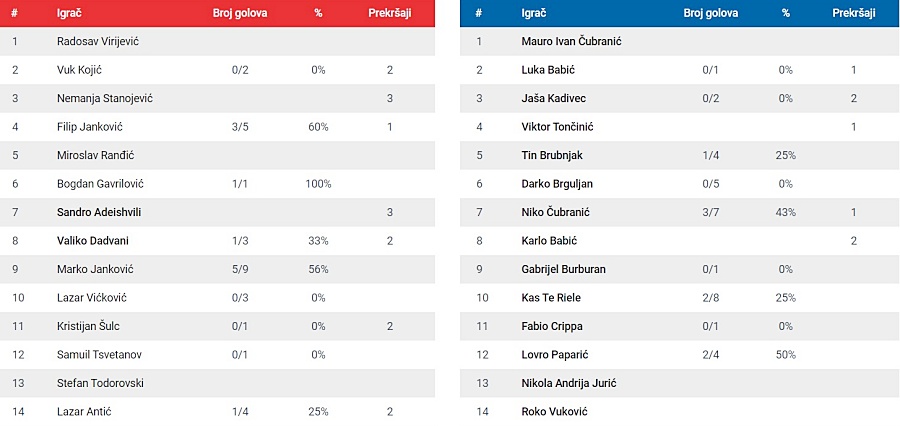Select player Marko Janković
Image resolution: width=900 pixels, height=426 pixels.
[95, 269]
